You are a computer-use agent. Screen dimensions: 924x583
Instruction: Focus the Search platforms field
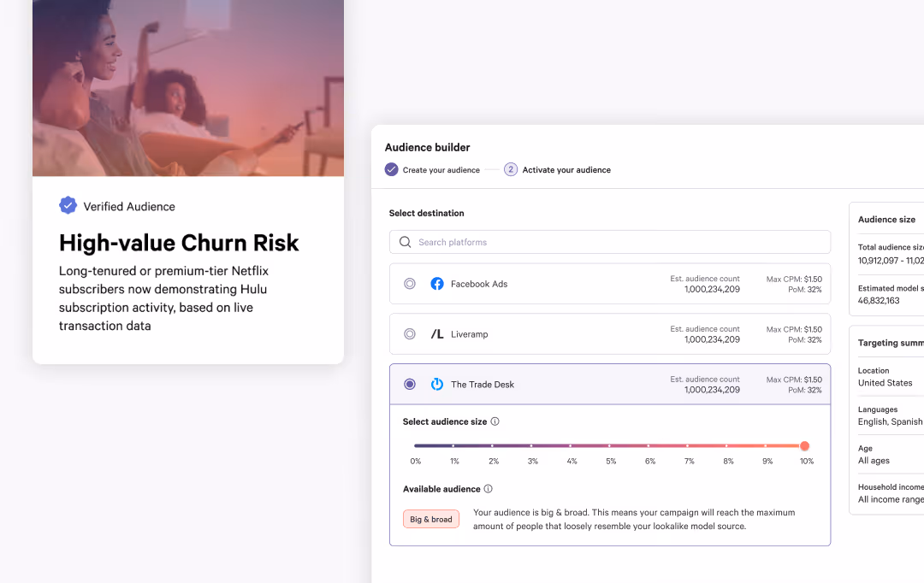tap(610, 242)
